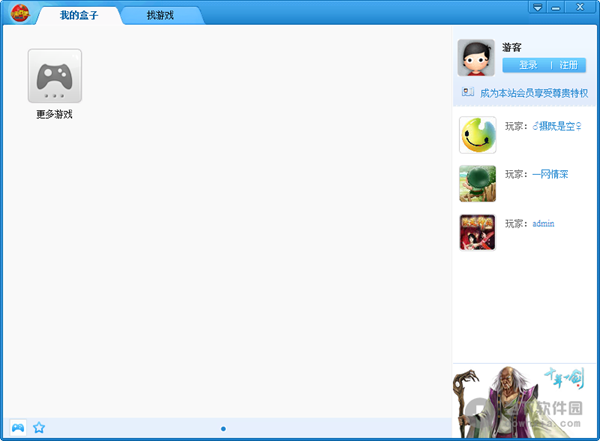This screenshot has height=441, width=600.
Task: Open player link 一网情深
Action: [550, 175]
